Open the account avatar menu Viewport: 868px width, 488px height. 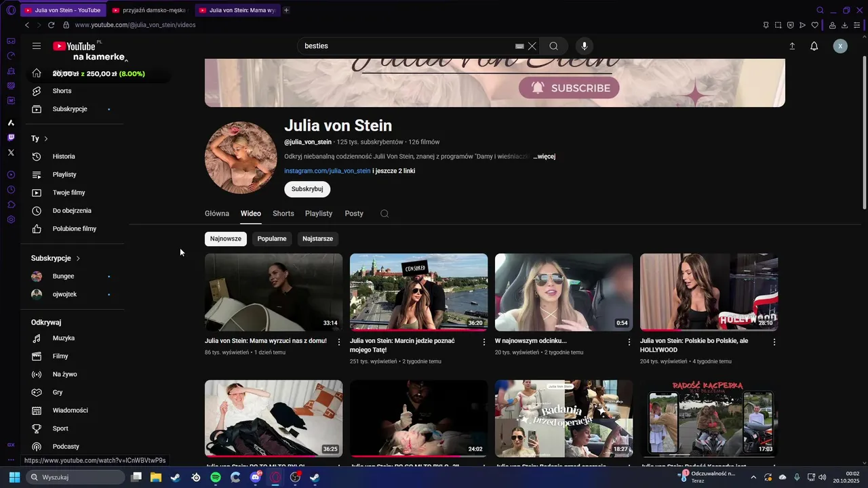pos(840,46)
